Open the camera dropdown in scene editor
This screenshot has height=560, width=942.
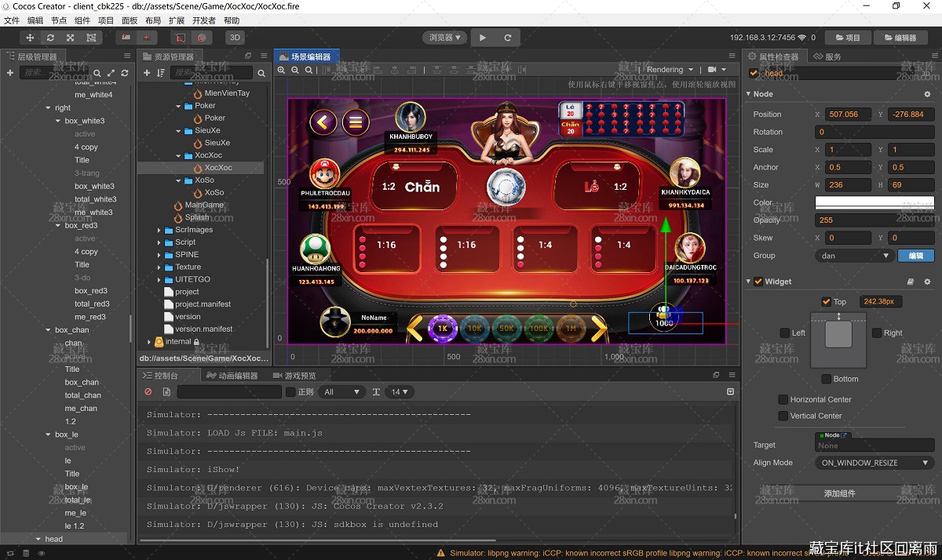tap(717, 69)
